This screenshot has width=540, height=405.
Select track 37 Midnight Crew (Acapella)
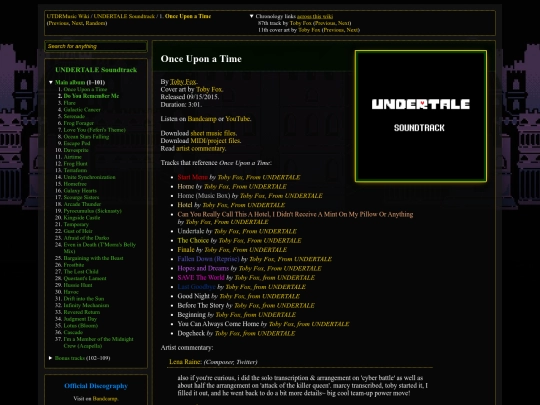tap(98, 342)
